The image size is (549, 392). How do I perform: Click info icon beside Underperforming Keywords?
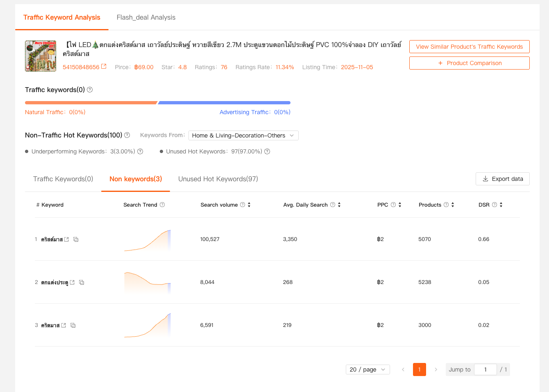click(x=140, y=151)
